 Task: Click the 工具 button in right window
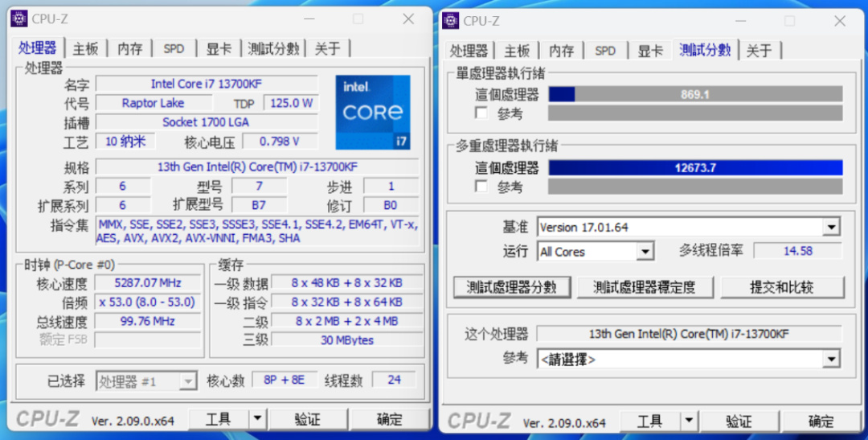coord(650,421)
